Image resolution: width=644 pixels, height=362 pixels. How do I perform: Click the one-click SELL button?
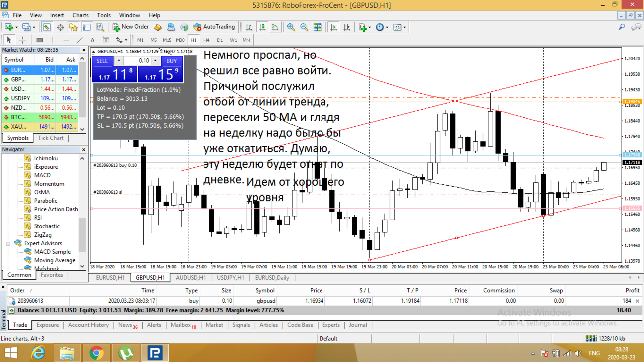pyautogui.click(x=102, y=61)
